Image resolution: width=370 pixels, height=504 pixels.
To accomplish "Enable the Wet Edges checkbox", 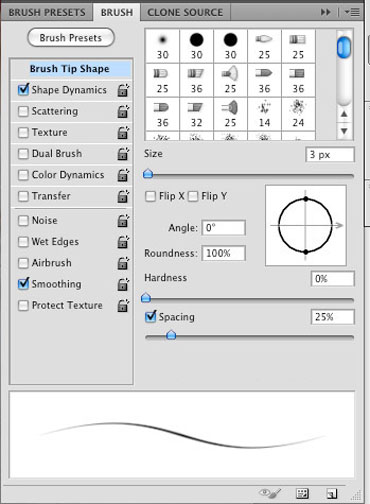I will 23,242.
